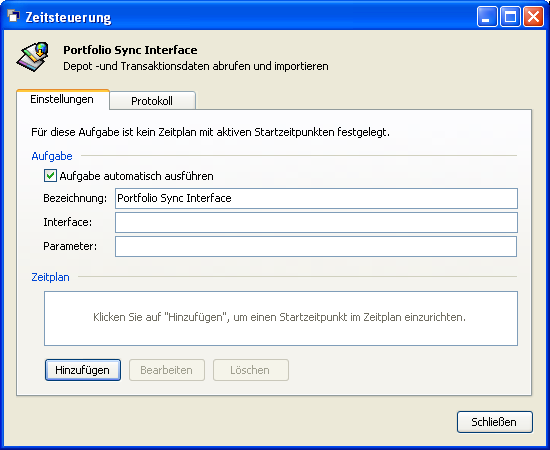This screenshot has width=550, height=450.
Task: Click the disabled Bearbeiten button
Action: click(x=167, y=370)
